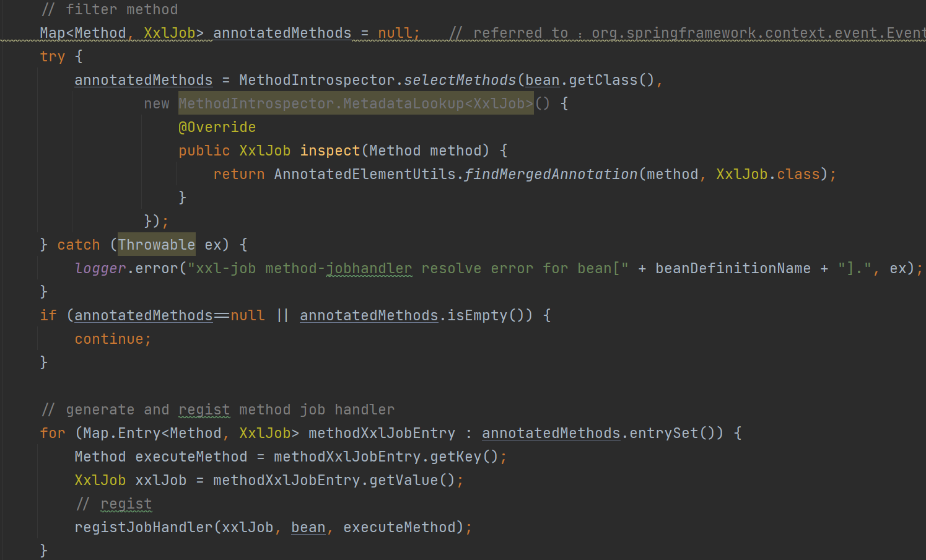Click the underlined jobhandler word in string

pyautogui.click(x=369, y=268)
